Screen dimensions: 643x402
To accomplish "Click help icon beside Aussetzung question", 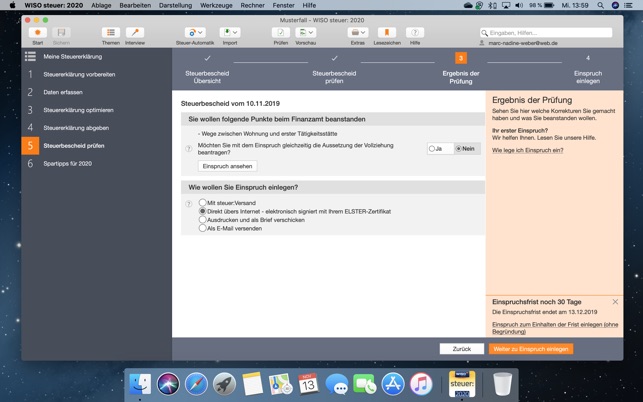I will [189, 149].
